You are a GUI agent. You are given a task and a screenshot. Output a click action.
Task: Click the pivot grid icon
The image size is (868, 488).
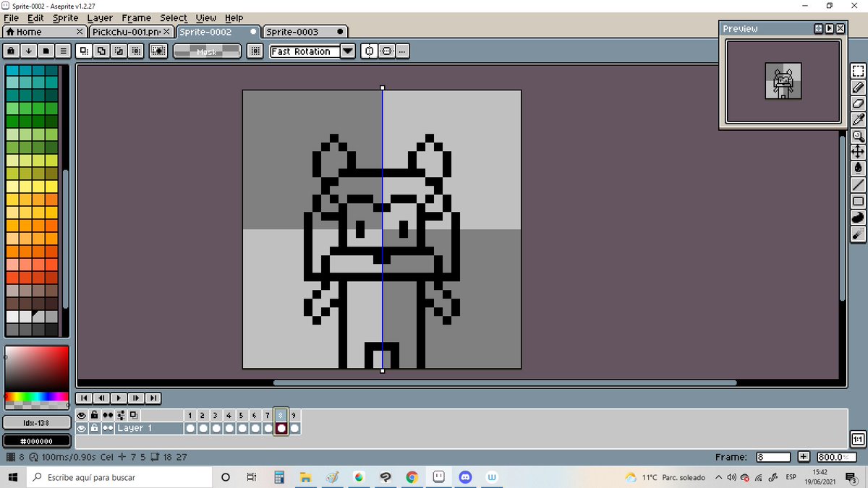point(255,51)
